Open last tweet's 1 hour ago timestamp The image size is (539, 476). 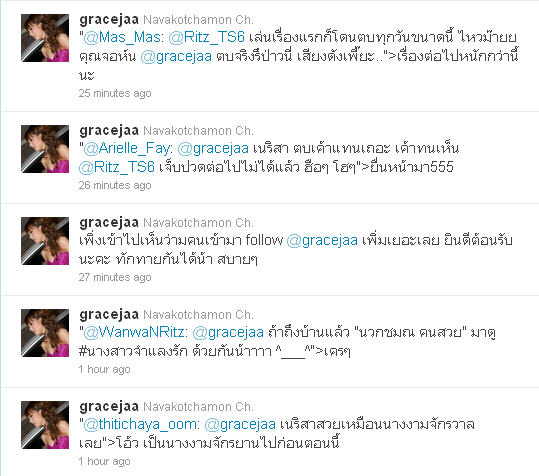(x=104, y=461)
